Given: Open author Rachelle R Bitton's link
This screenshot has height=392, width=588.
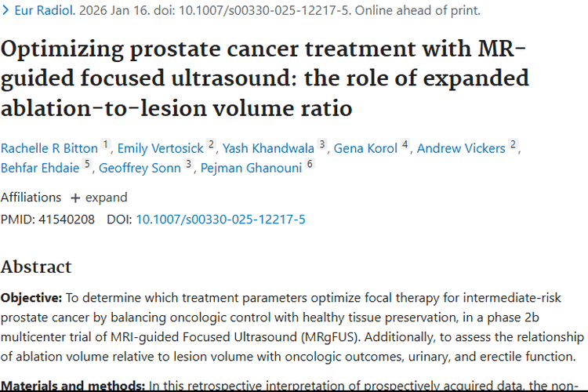Looking at the screenshot, I should pyautogui.click(x=49, y=148).
